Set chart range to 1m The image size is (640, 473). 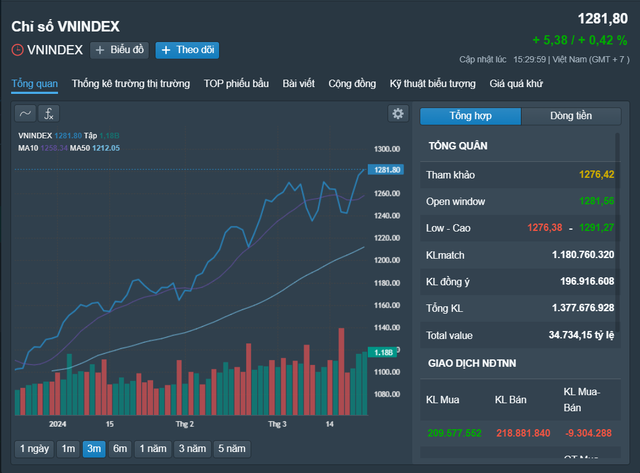pyautogui.click(x=69, y=449)
